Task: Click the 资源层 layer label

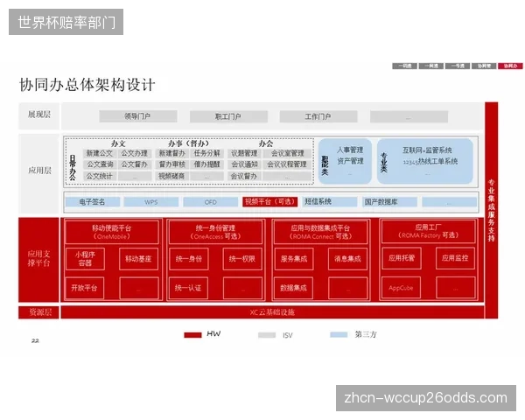Action: tap(38, 312)
